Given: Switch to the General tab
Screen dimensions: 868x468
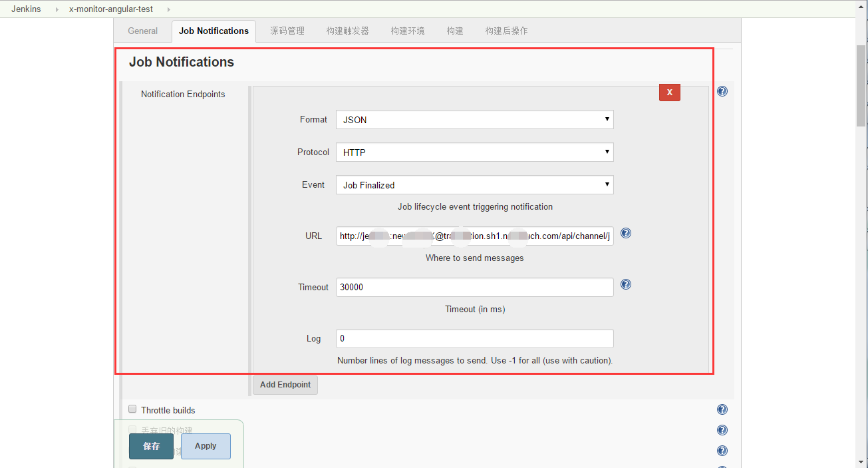Looking at the screenshot, I should pyautogui.click(x=142, y=31).
